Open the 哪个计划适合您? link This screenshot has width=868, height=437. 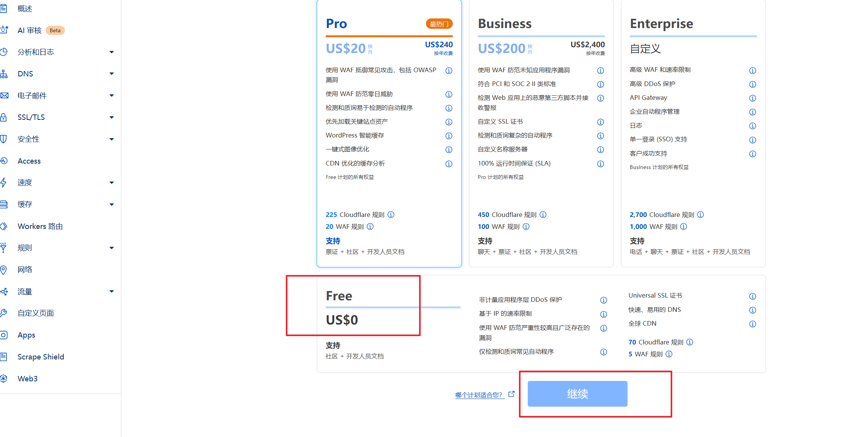coord(479,395)
